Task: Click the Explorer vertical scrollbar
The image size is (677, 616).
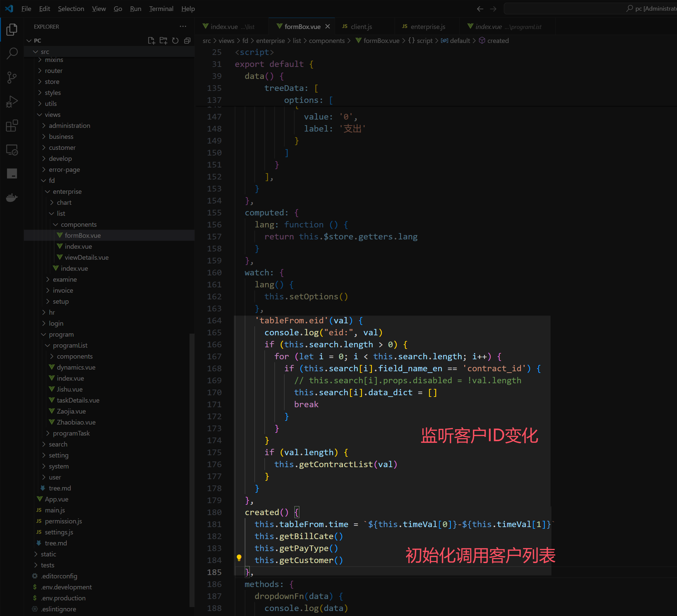Action: [x=192, y=470]
